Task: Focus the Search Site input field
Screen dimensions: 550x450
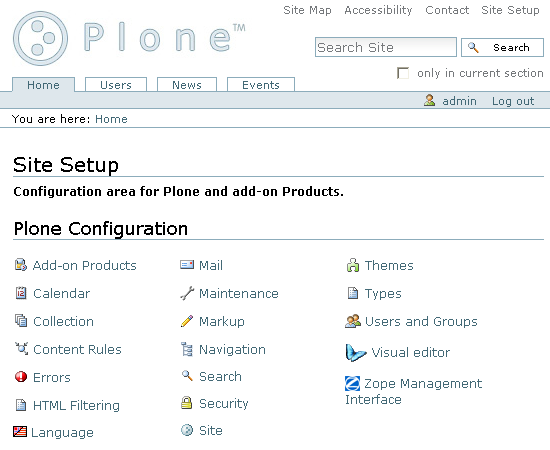Action: (386, 47)
